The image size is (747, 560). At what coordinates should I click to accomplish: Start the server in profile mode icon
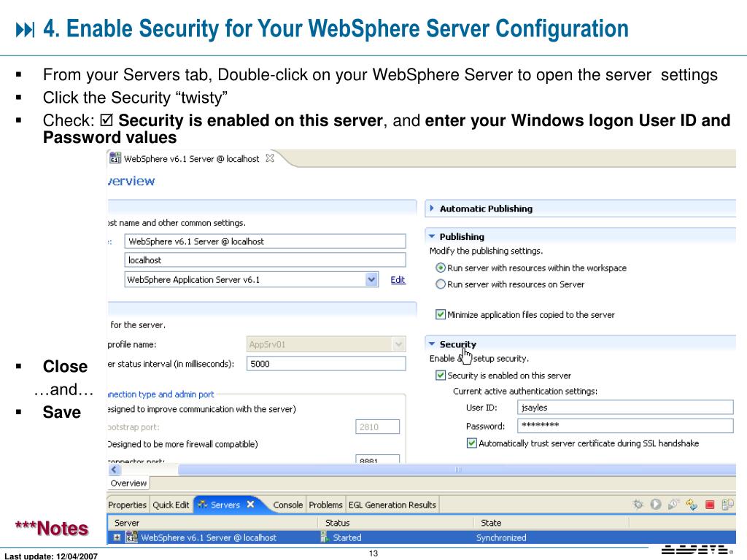pyautogui.click(x=673, y=505)
